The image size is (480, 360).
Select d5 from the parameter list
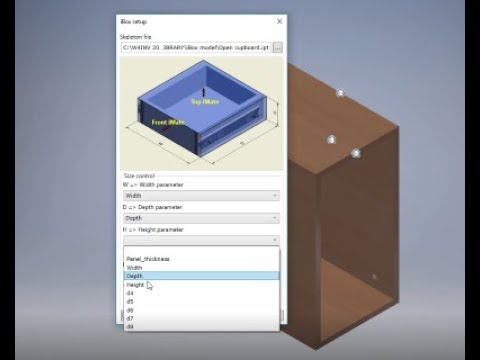(201, 302)
